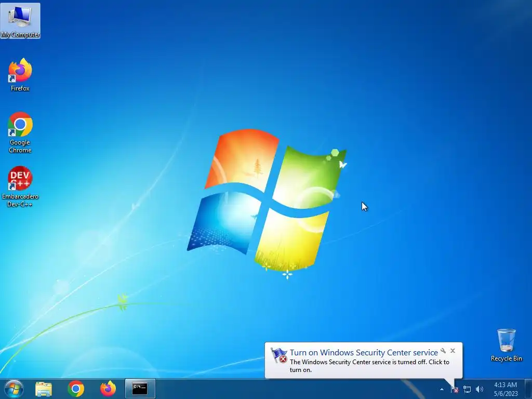This screenshot has height=399, width=532.
Task: Select the Recycle Bin desktop icon
Action: click(x=506, y=345)
